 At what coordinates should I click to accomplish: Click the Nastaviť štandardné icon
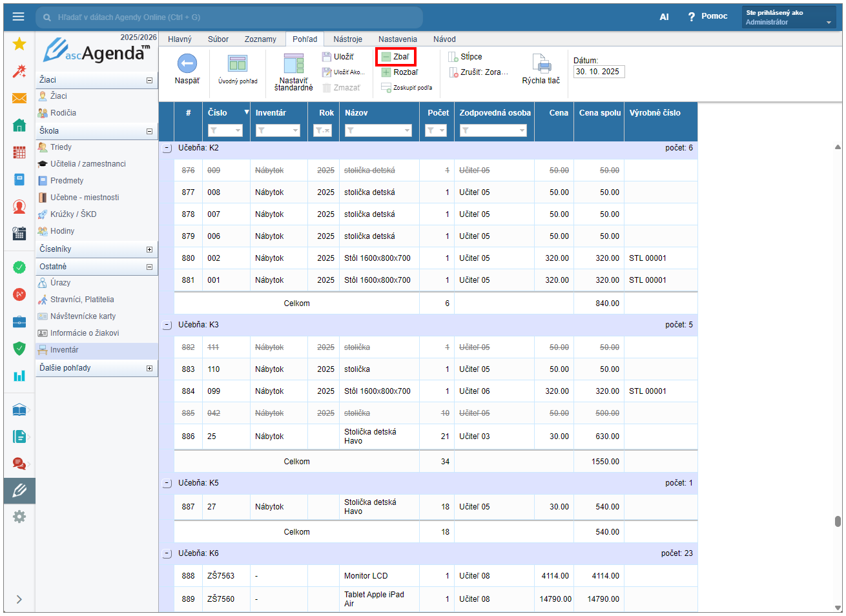pos(293,63)
